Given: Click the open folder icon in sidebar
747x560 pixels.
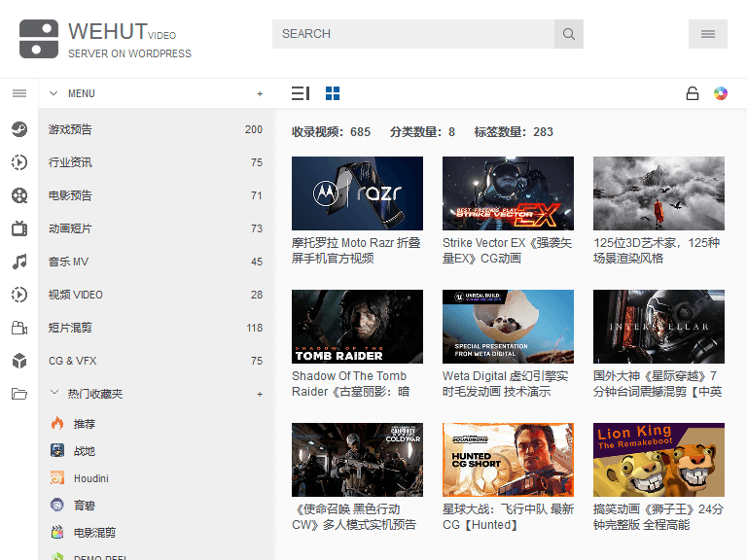Looking at the screenshot, I should coord(19,394).
